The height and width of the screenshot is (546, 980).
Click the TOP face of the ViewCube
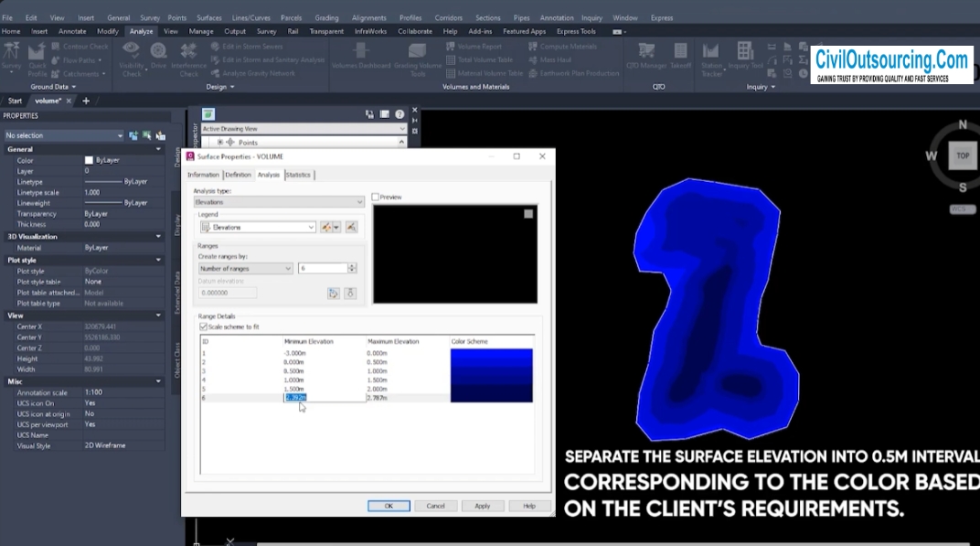pyautogui.click(x=963, y=155)
